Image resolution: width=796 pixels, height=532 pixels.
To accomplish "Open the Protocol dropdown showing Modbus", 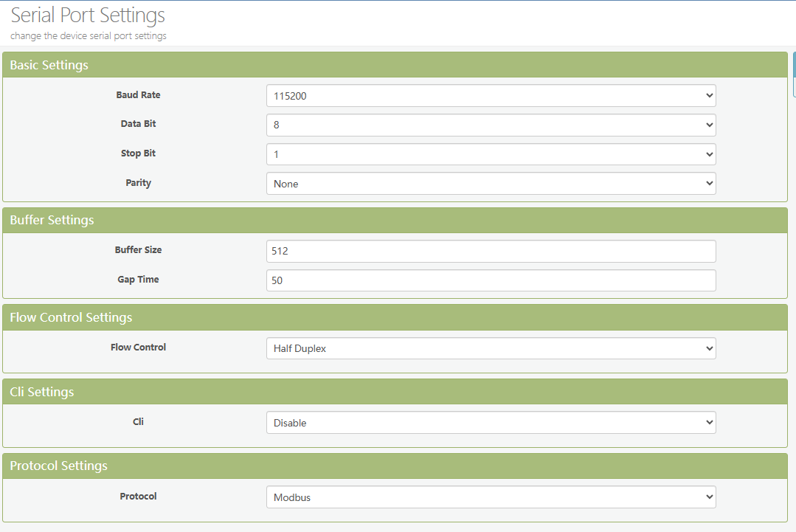I will (491, 497).
